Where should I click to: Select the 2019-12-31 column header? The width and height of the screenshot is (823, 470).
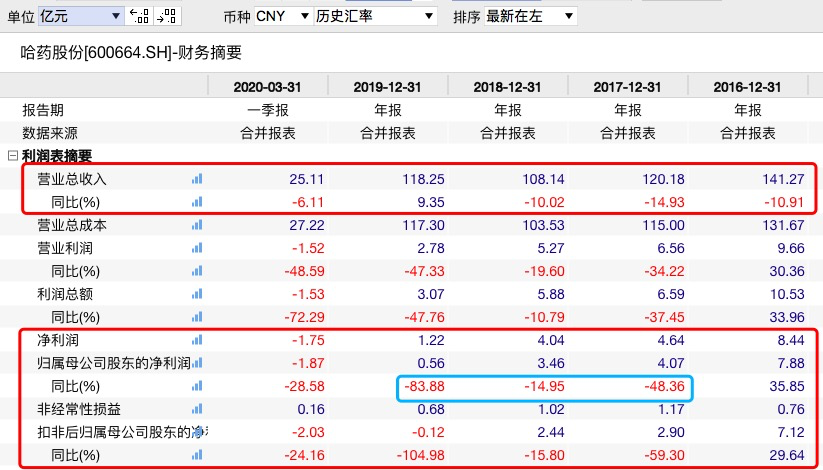[x=387, y=87]
